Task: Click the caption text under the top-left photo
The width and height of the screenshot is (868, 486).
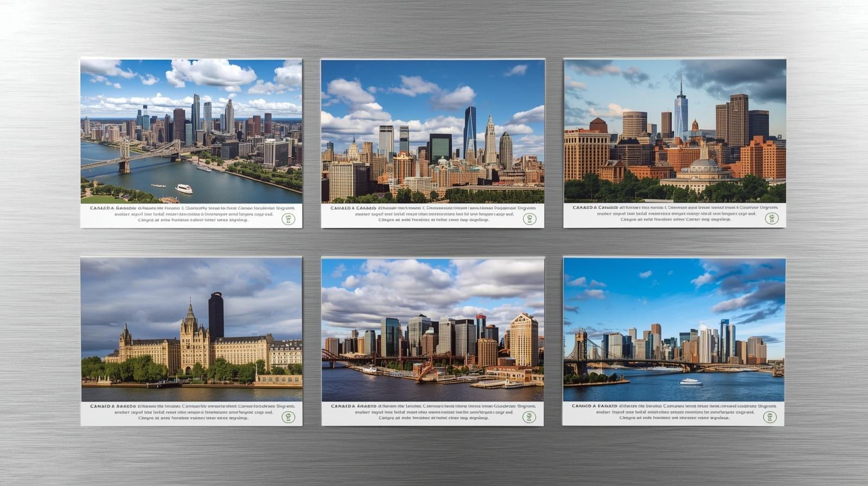Action: 184,214
